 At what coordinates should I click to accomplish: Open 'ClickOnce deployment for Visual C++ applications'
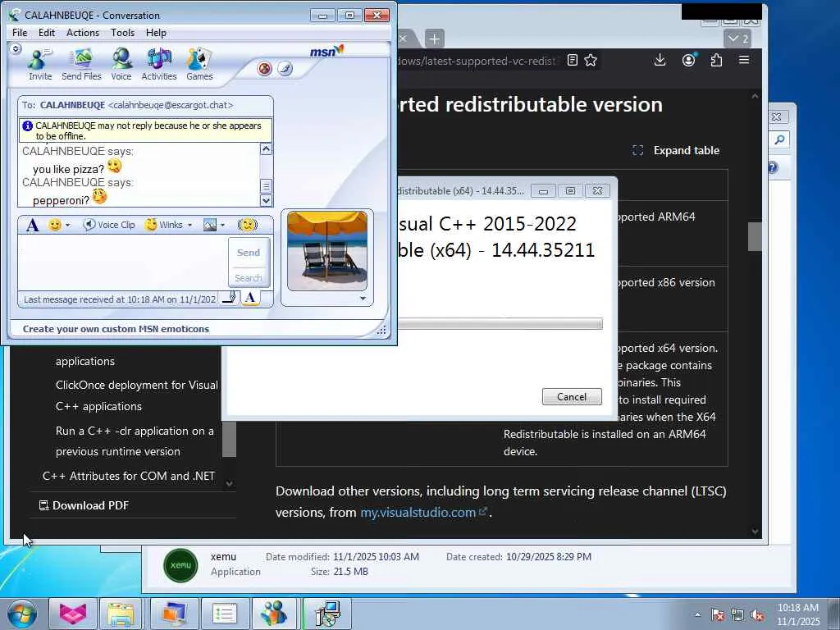click(x=137, y=395)
